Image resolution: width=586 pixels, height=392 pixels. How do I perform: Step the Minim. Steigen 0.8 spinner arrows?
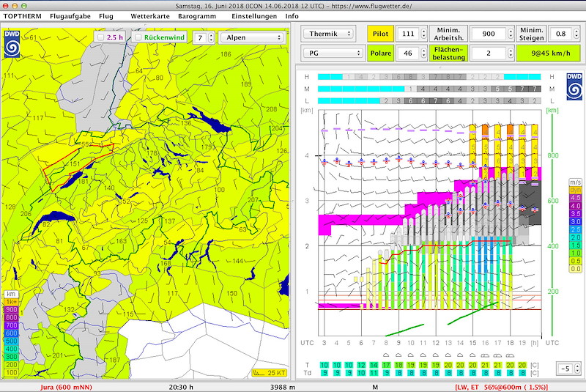576,34
